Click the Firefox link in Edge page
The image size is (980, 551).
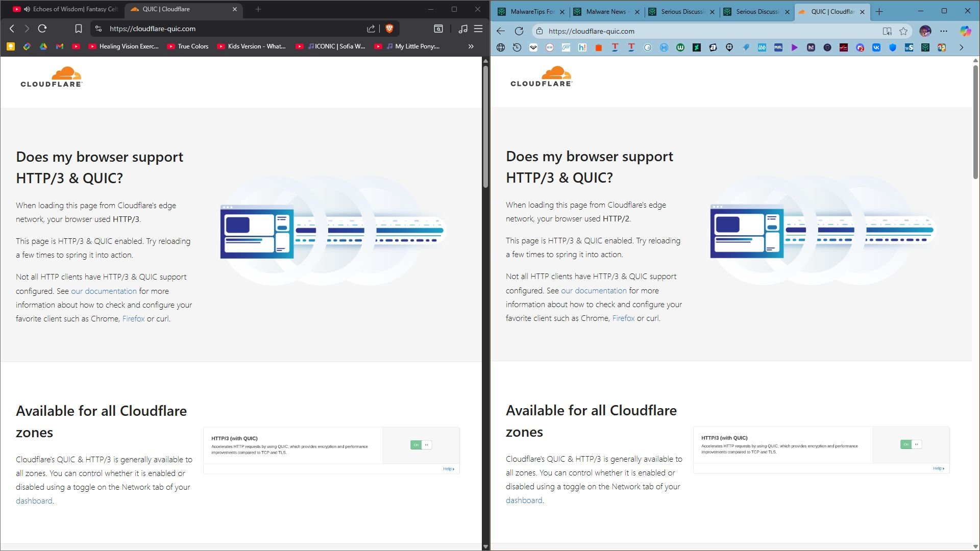(x=623, y=318)
